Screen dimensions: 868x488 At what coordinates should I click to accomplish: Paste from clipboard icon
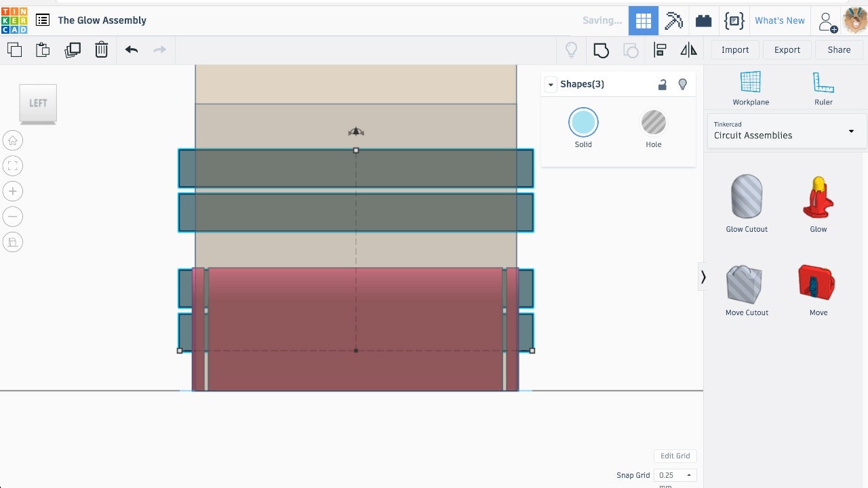43,49
